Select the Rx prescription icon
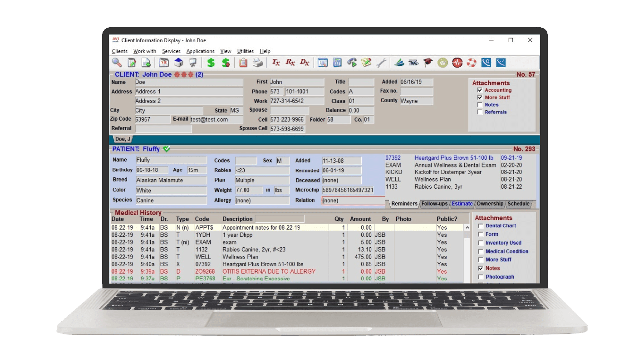This screenshot has width=644, height=362. click(x=290, y=63)
